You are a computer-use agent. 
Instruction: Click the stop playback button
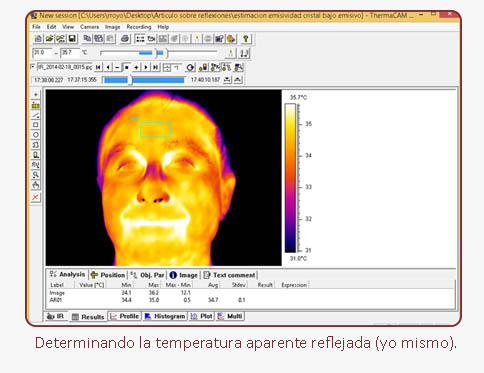126,67
